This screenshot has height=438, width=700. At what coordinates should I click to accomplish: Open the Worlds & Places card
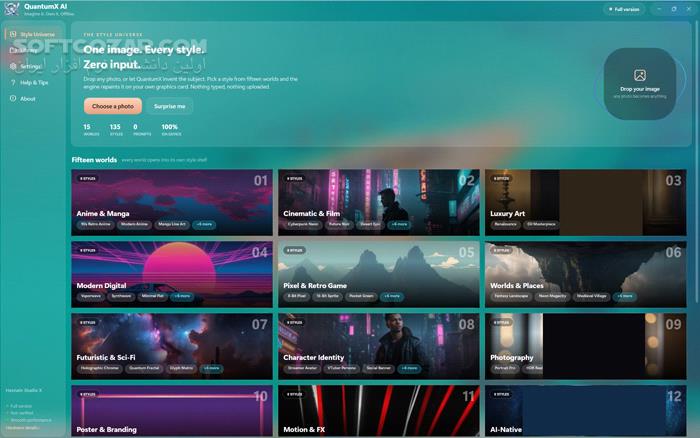tap(586, 274)
